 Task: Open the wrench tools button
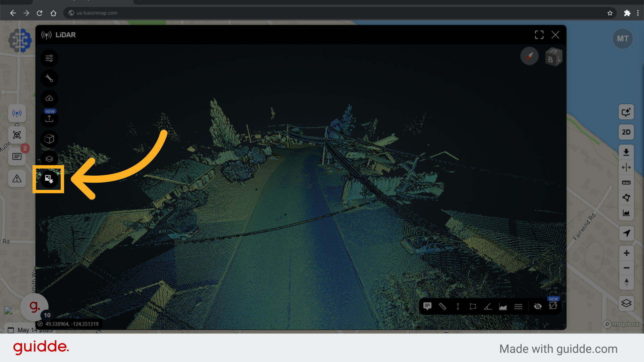49,78
